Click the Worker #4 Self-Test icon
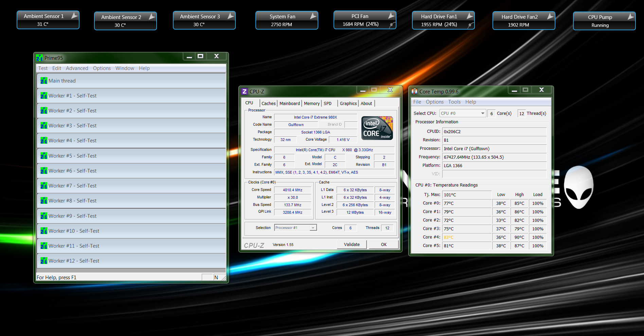 click(x=44, y=141)
